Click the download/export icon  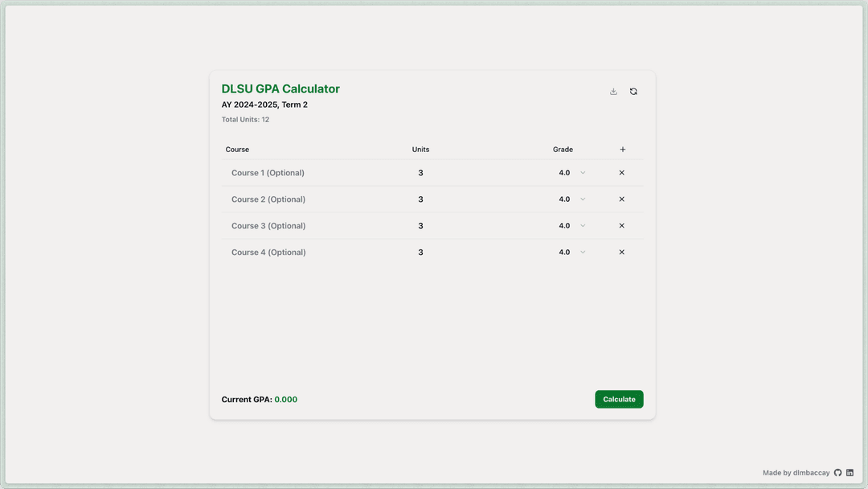coord(613,92)
